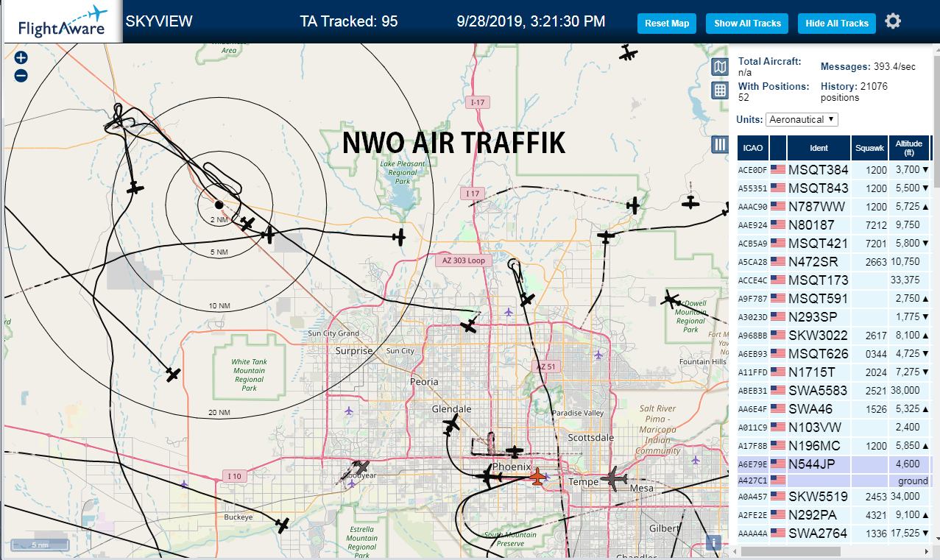This screenshot has width=940, height=560.
Task: Click Hide All Tracks
Action: coord(837,23)
